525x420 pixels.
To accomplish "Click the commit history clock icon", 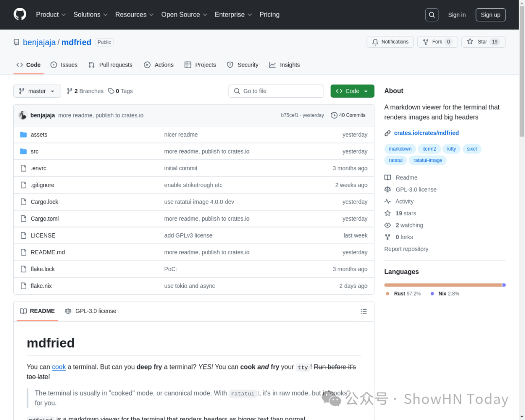I will coord(334,115).
